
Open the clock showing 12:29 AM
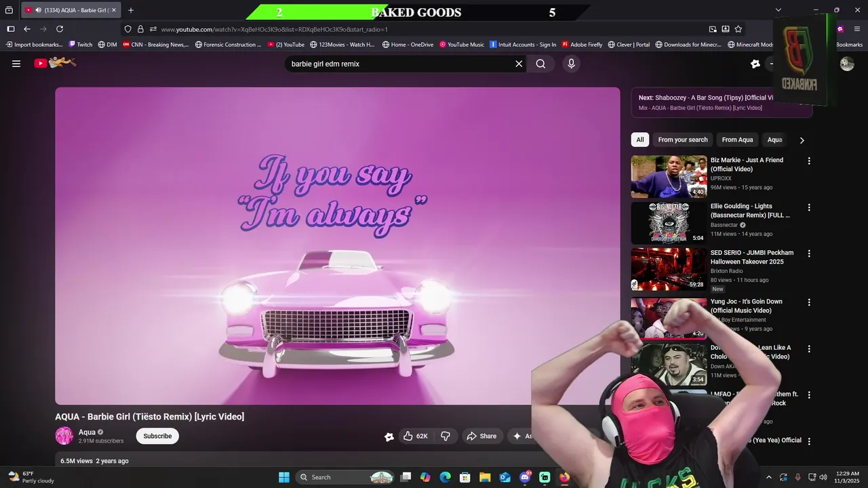pyautogui.click(x=847, y=477)
